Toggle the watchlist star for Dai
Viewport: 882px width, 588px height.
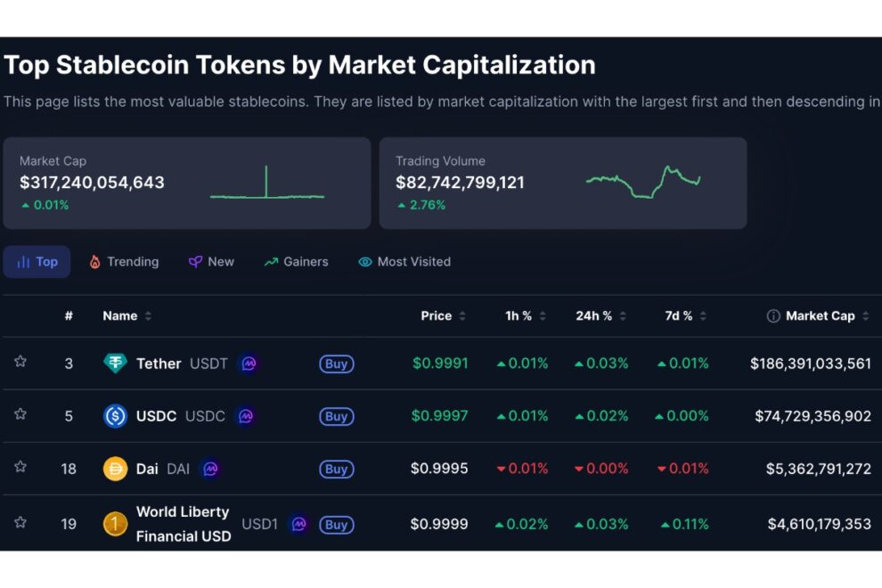coord(20,467)
